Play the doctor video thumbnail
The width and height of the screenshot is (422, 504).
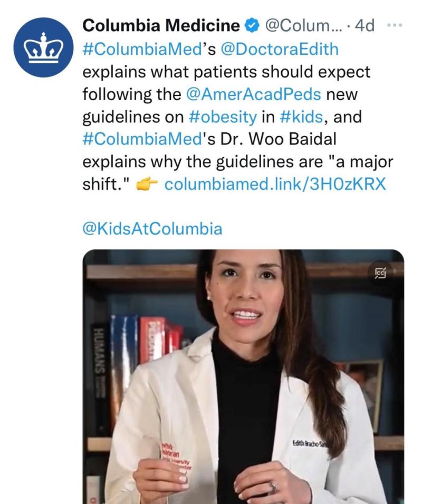pos(243,376)
